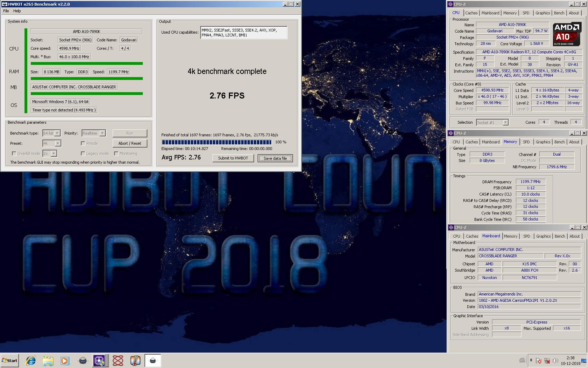Open the thermometer temperature monitor taskbar icon
Image resolution: width=588 pixels, height=368 pixels.
coord(135,360)
